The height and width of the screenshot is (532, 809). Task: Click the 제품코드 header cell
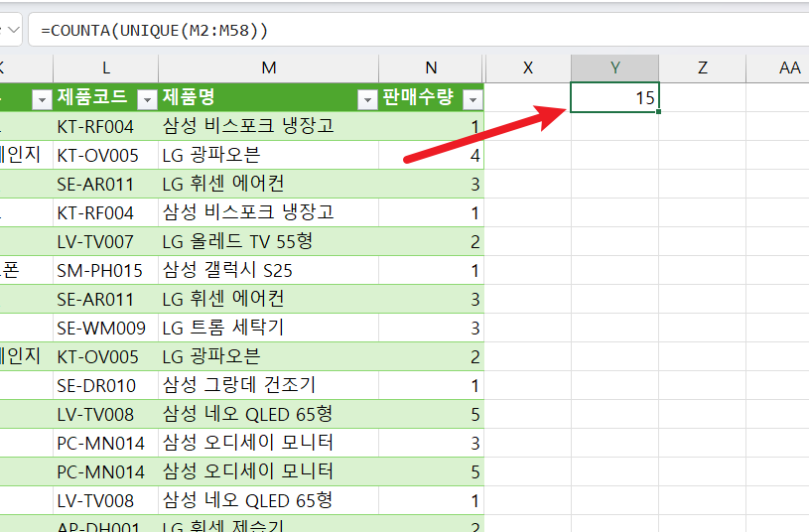tap(106, 97)
